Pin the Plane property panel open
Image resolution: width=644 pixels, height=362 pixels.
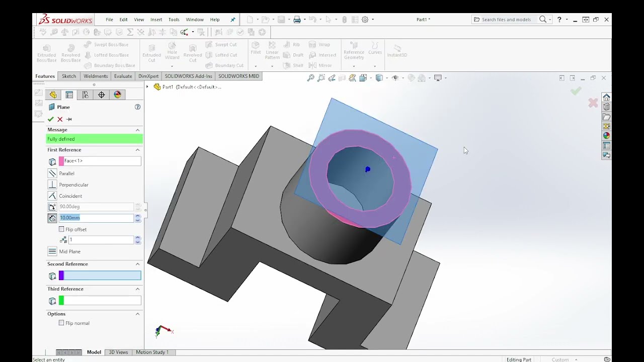[69, 119]
